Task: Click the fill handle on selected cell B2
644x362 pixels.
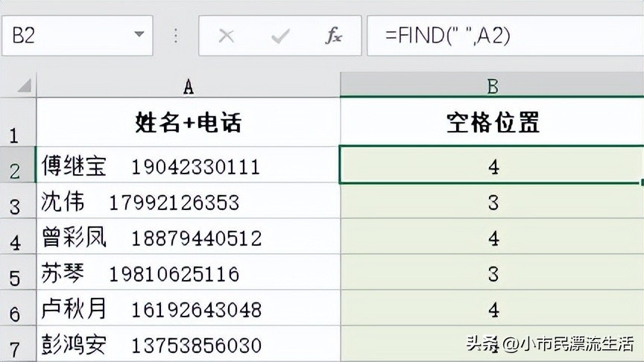Action: click(x=641, y=182)
